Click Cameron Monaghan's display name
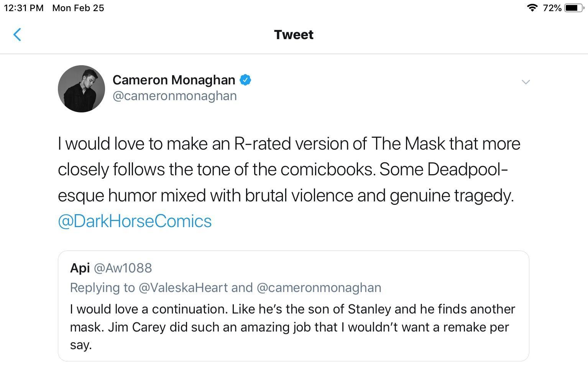This screenshot has width=588, height=371. point(174,80)
